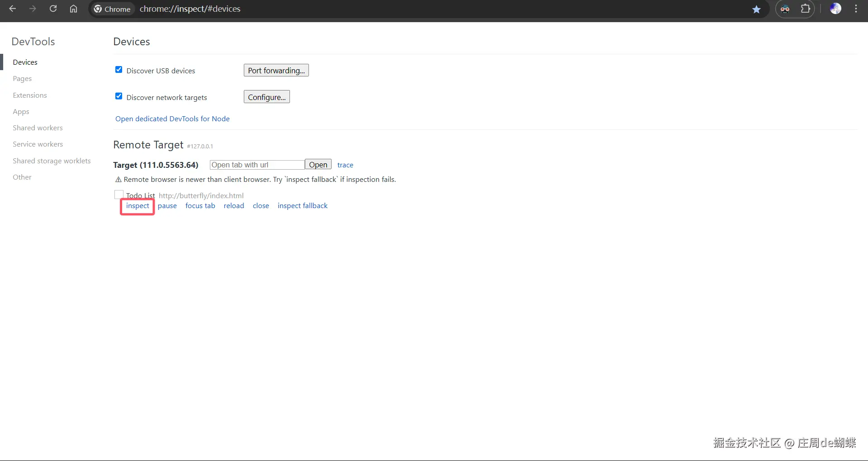Focus the Open tab with url field
Image resolution: width=868 pixels, height=461 pixels.
[257, 165]
